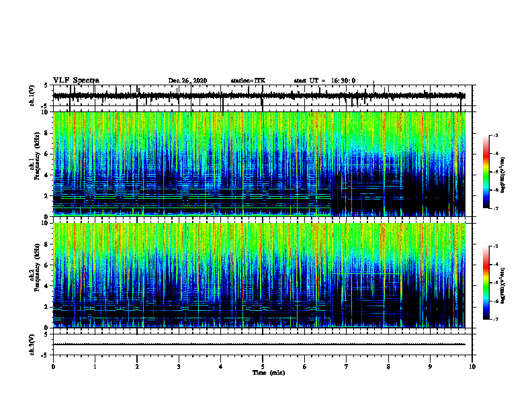Click the "-7" label on ch.2 color scale

pyautogui.click(x=495, y=319)
